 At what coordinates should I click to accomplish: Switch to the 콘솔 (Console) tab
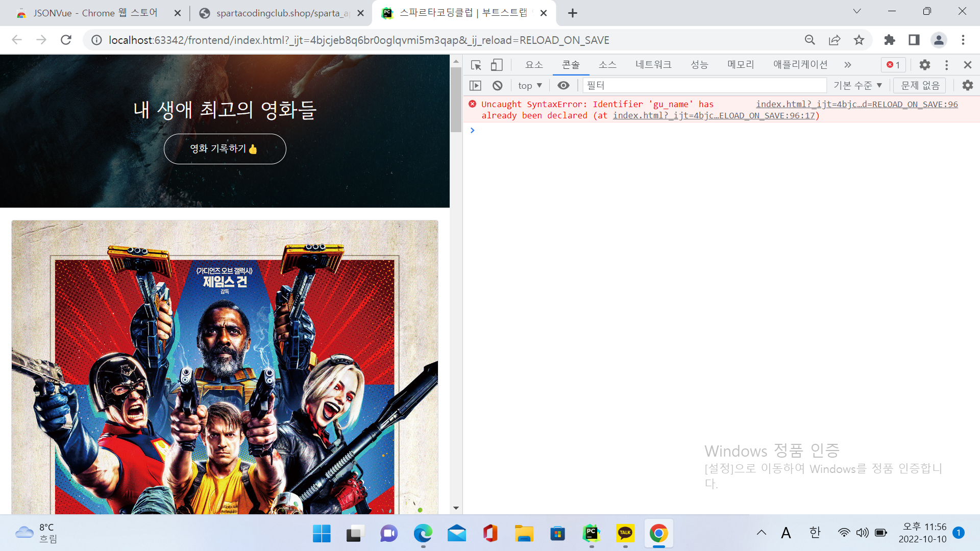pos(571,65)
